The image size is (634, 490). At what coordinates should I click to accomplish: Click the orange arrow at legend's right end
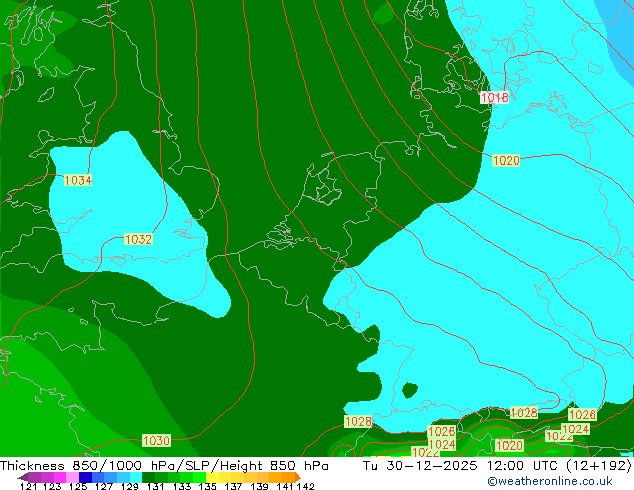click(298, 477)
